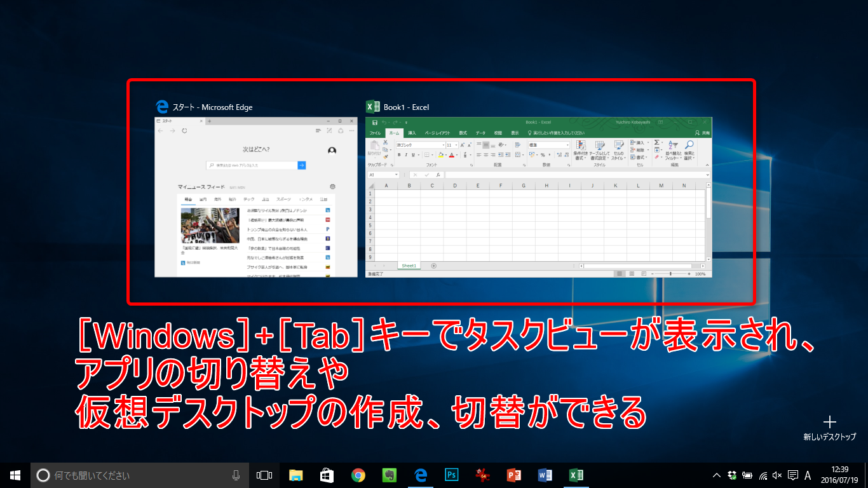The height and width of the screenshot is (488, 868).
Task: Open the Start menu
Action: (15, 475)
